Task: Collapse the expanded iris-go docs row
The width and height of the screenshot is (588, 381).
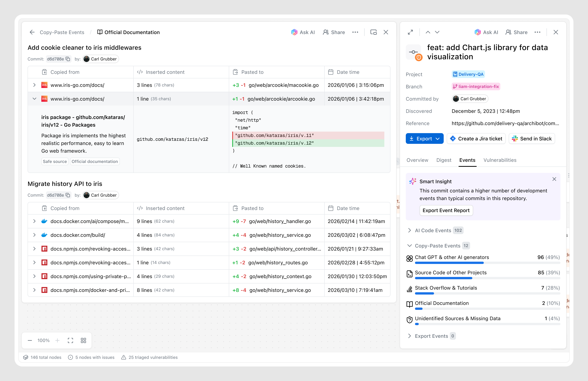Action: tap(34, 99)
